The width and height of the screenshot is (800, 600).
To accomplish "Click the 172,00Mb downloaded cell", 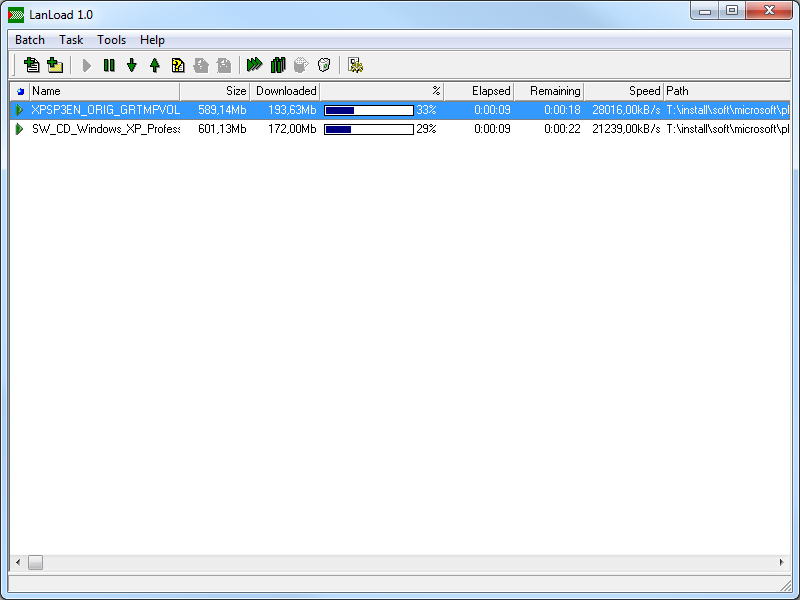I will [x=292, y=129].
